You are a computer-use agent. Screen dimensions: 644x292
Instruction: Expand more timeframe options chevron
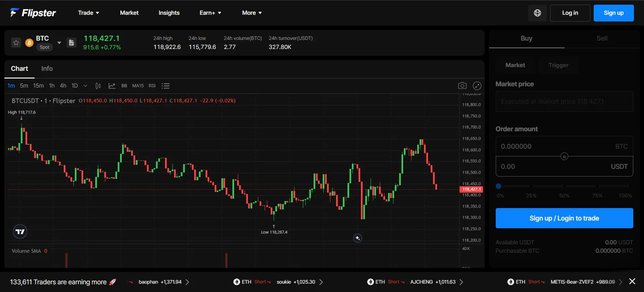click(85, 86)
